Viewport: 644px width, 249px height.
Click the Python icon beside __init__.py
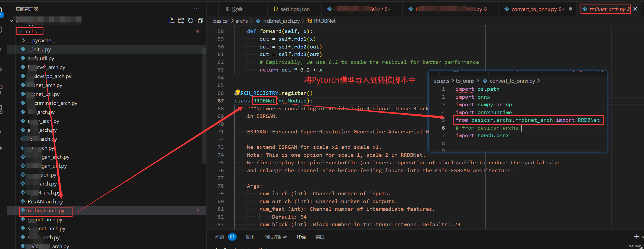[x=23, y=49]
